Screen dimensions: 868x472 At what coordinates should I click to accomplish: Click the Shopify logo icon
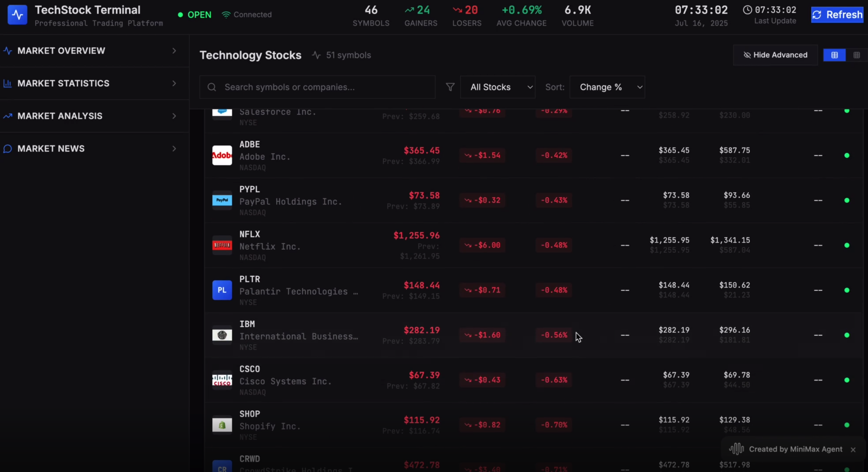(222, 425)
